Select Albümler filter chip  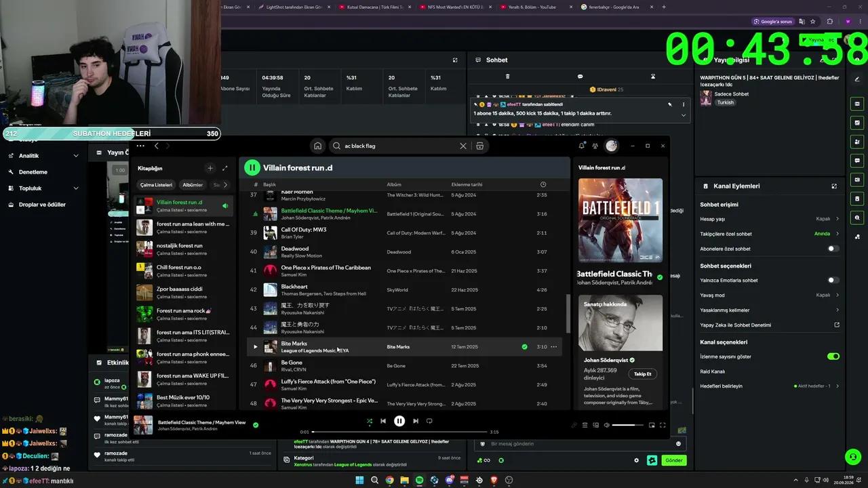[x=193, y=184]
